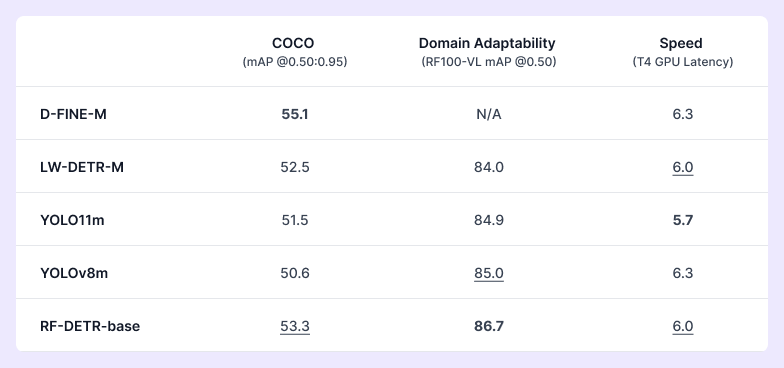Click the LW-DETR-M model name
The image size is (784, 368).
point(82,168)
